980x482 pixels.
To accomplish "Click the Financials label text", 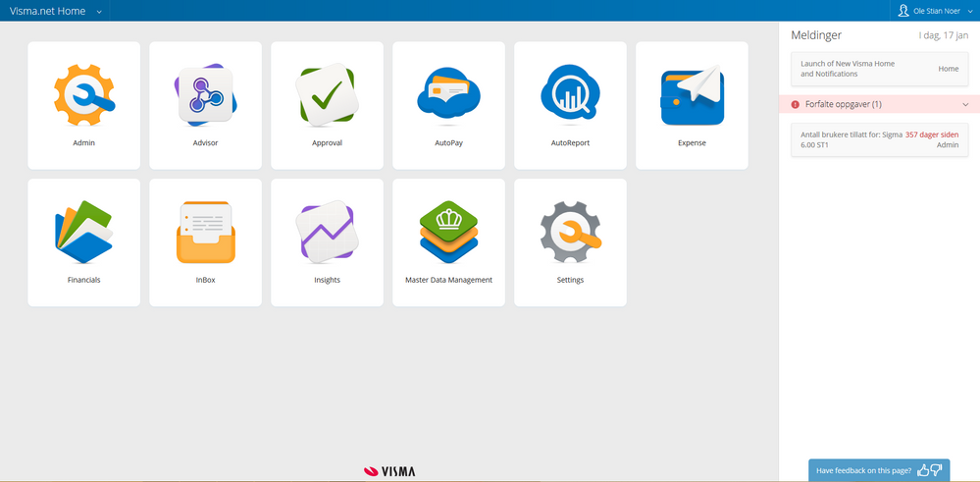I will pyautogui.click(x=83, y=280).
